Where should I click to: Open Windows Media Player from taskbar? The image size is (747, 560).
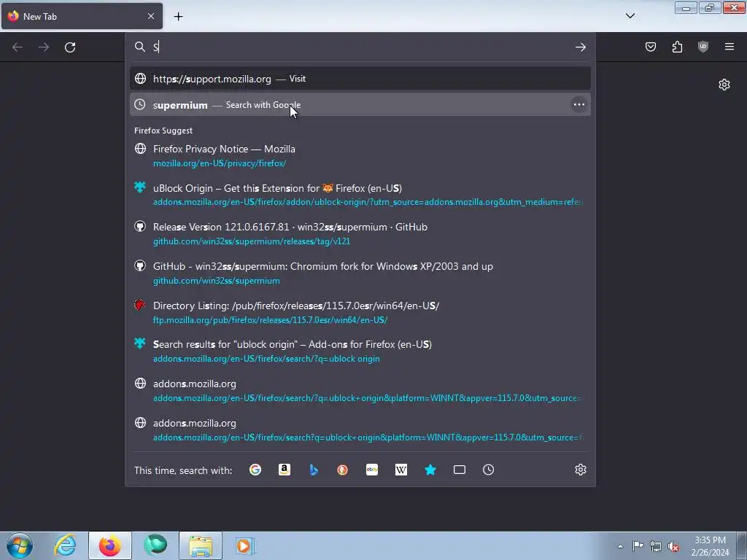(245, 545)
